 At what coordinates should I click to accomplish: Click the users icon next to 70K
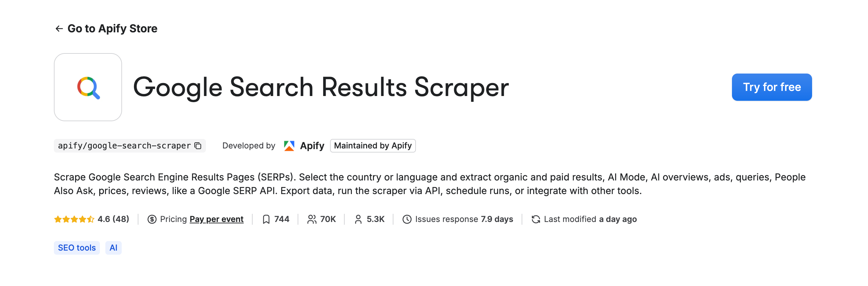pos(311,219)
